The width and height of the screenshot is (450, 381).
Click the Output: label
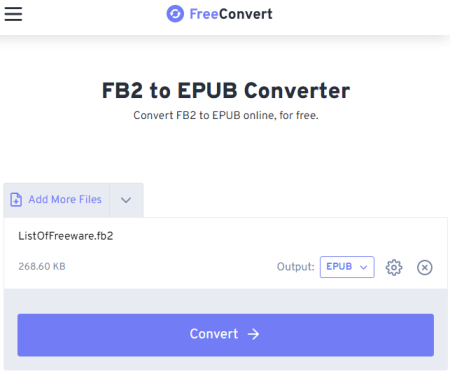(x=296, y=267)
